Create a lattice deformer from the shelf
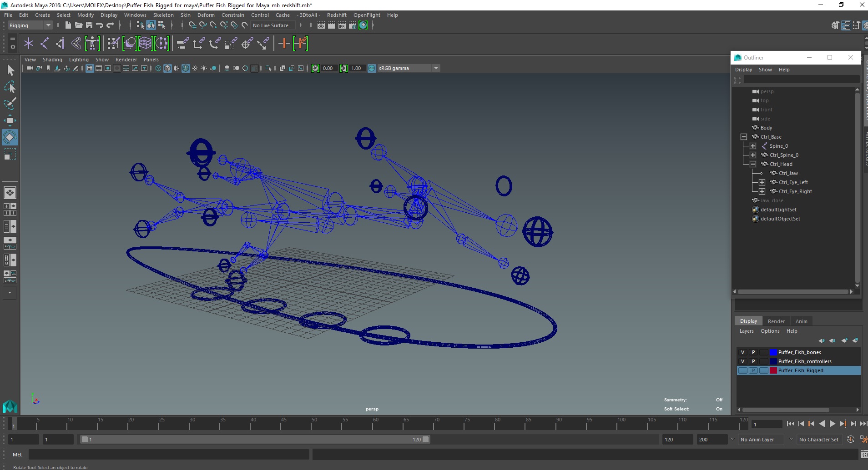This screenshot has height=470, width=868. click(145, 44)
